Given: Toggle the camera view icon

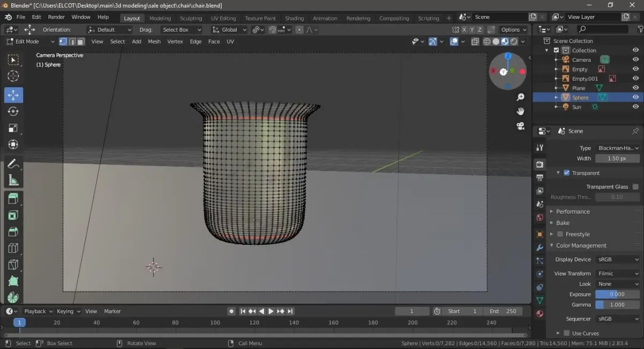Looking at the screenshot, I should tap(520, 126).
